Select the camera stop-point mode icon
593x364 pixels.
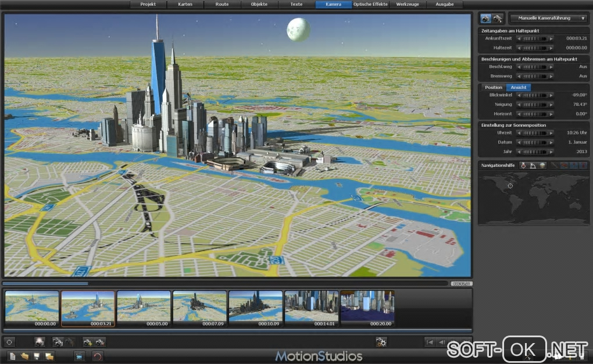pyautogui.click(x=485, y=18)
